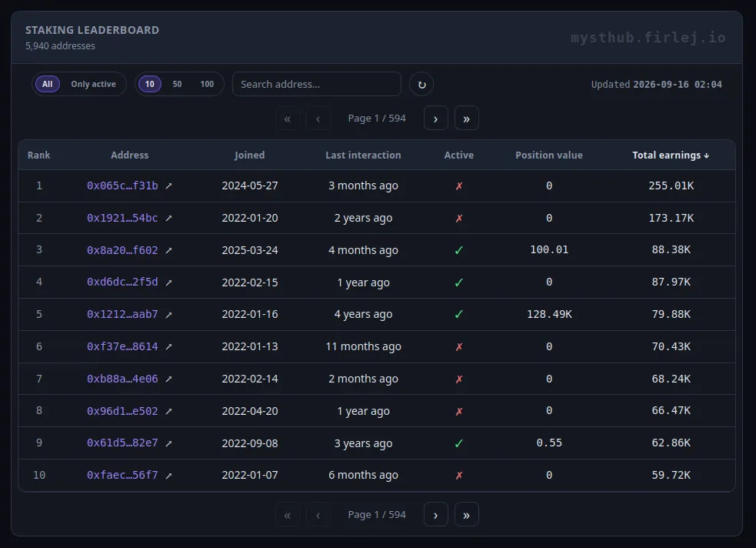Show 100 rows per page
756x548 pixels.
click(x=207, y=84)
